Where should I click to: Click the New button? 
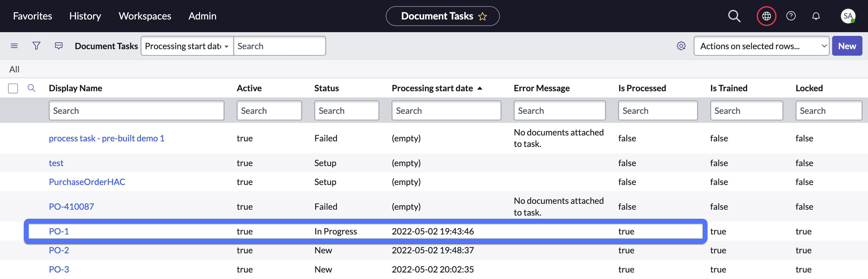[847, 46]
